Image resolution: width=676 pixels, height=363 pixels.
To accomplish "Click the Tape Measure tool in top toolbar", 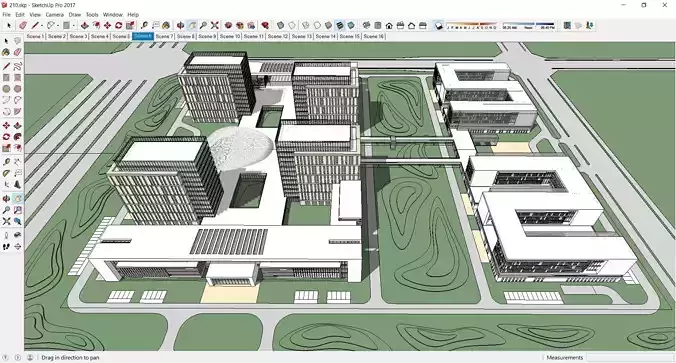I will 144,25.
